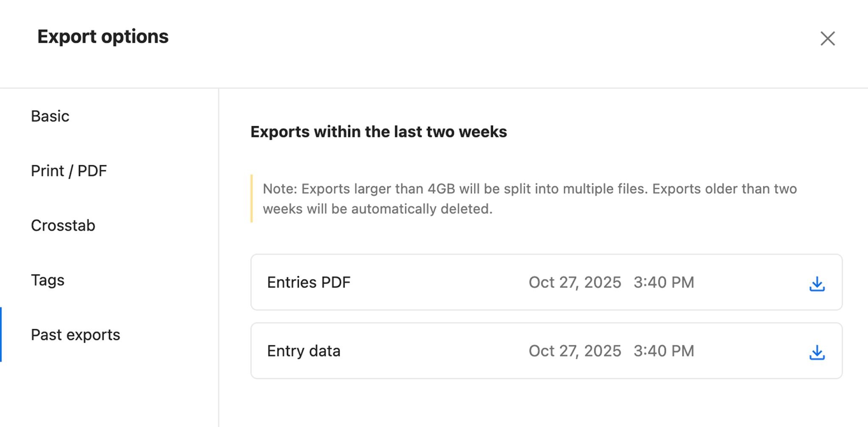Click the Entries PDF 3:40 PM timestamp
The width and height of the screenshot is (868, 427).
pos(664,282)
